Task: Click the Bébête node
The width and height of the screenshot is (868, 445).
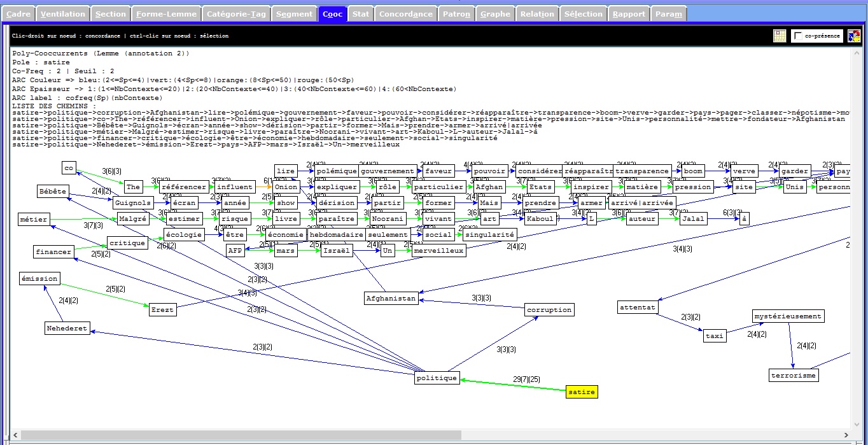Action: click(x=52, y=192)
